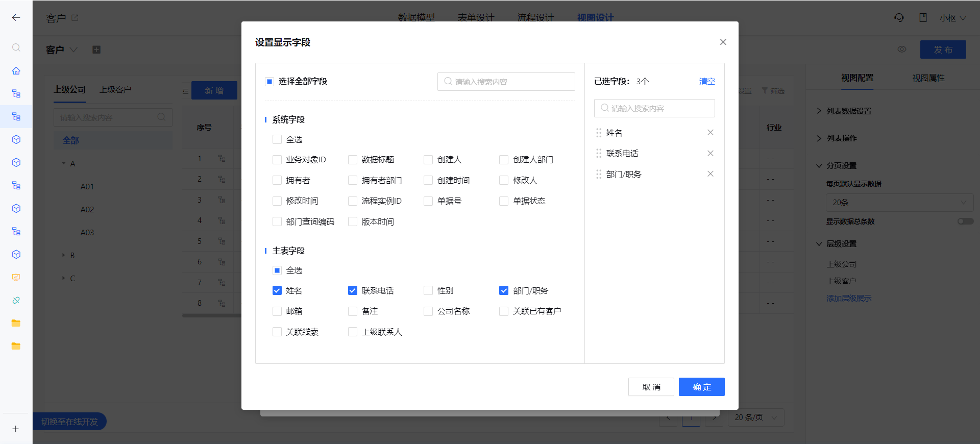This screenshot has width=980, height=444.
Task: Remove 部门/职务 from selected fields
Action: point(710,174)
